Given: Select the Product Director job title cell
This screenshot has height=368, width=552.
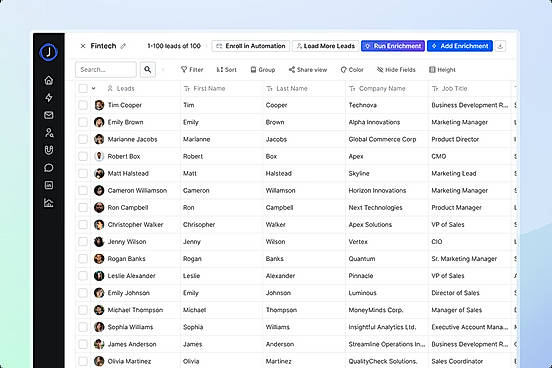Looking at the screenshot, I should pos(470,139).
